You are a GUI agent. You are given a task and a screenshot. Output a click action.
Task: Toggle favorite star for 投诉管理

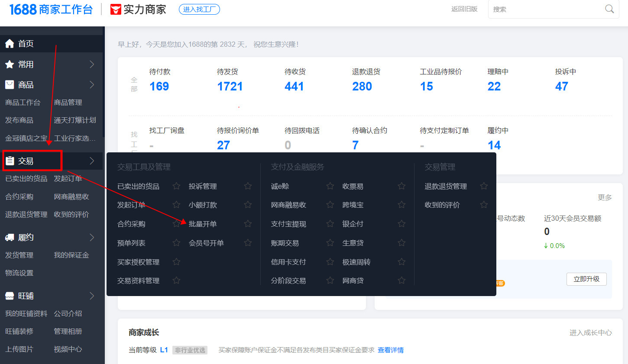tap(248, 186)
